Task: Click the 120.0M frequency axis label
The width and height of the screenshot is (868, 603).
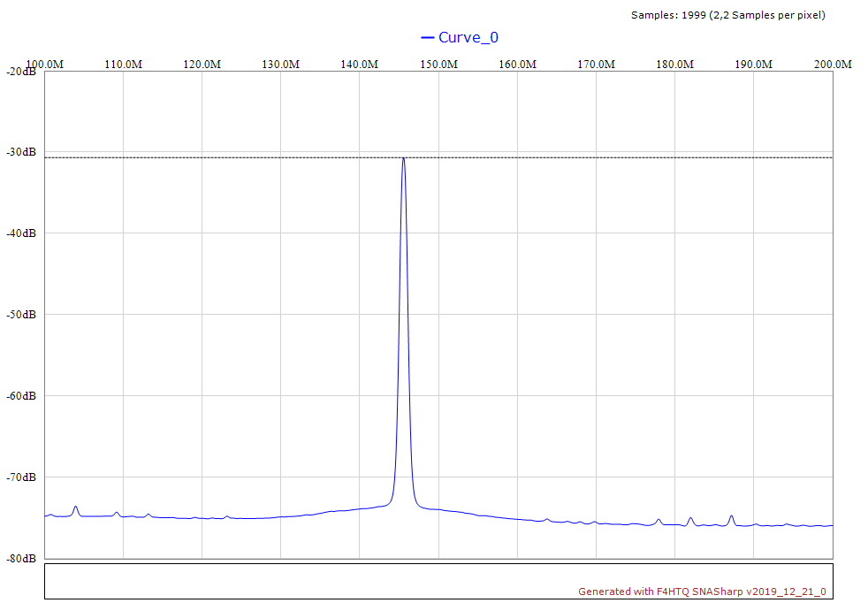Action: coord(202,65)
